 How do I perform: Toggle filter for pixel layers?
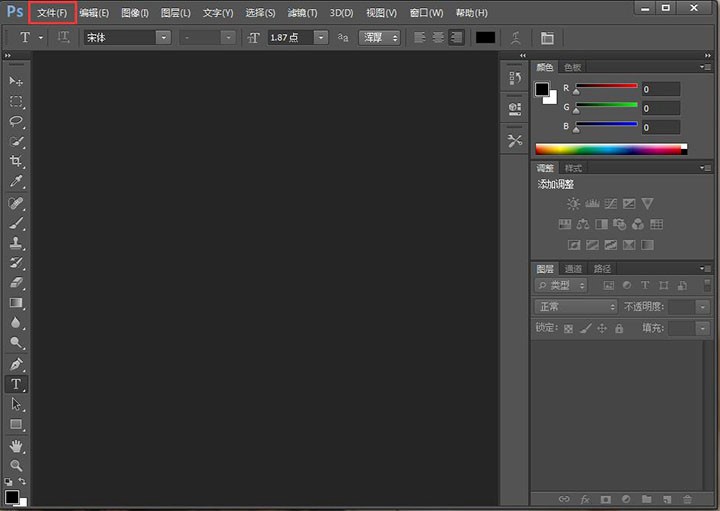608,285
